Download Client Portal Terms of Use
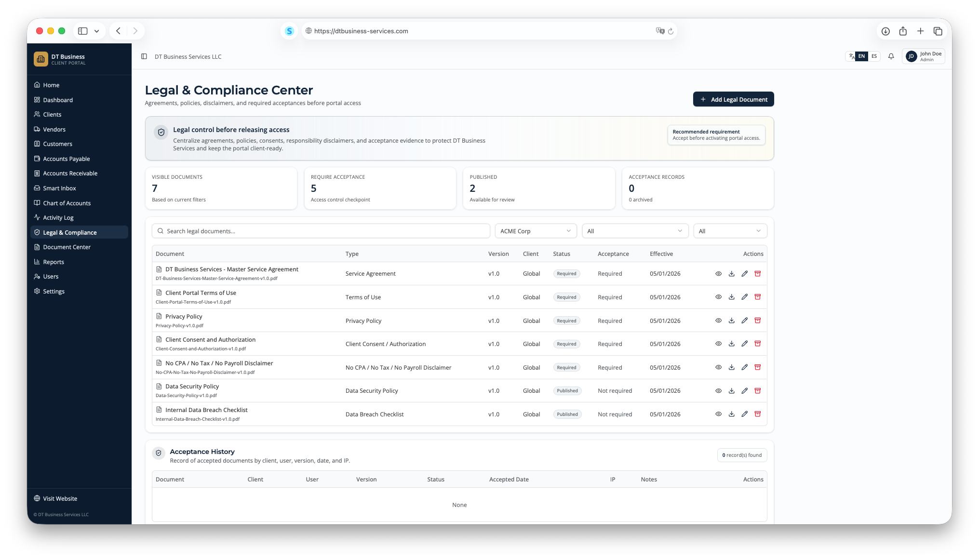 point(731,297)
